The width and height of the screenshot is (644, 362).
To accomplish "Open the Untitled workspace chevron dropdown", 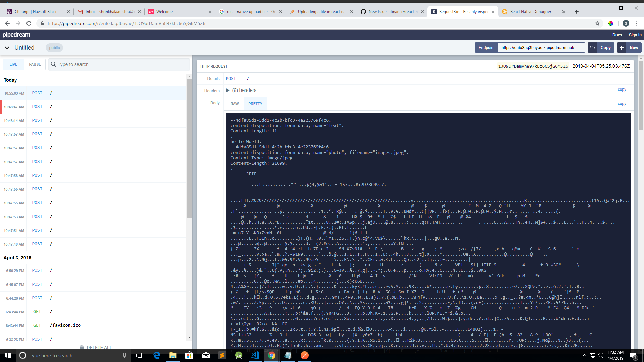I will pos(7,47).
